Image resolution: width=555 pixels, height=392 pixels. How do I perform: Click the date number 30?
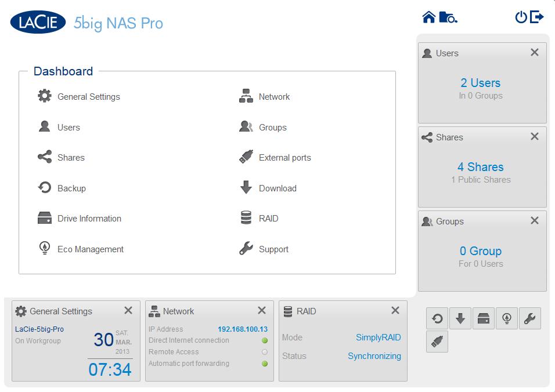point(103,340)
